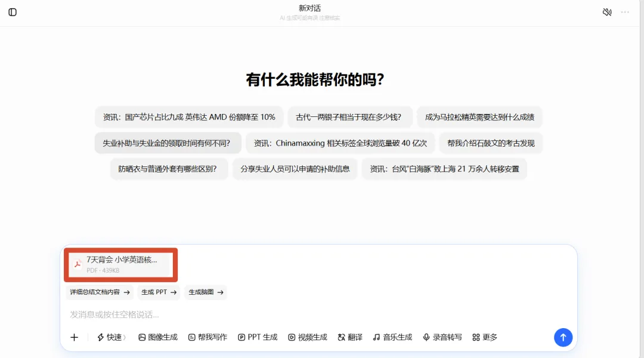Open the three-dot more options menu
644x358 pixels.
(625, 13)
